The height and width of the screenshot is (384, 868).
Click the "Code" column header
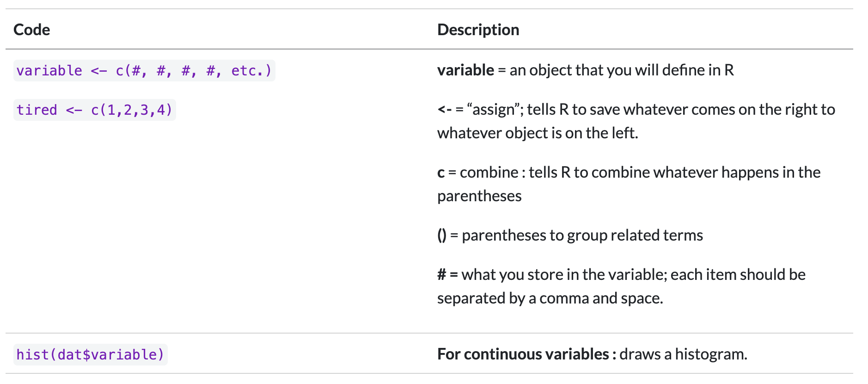(x=32, y=30)
